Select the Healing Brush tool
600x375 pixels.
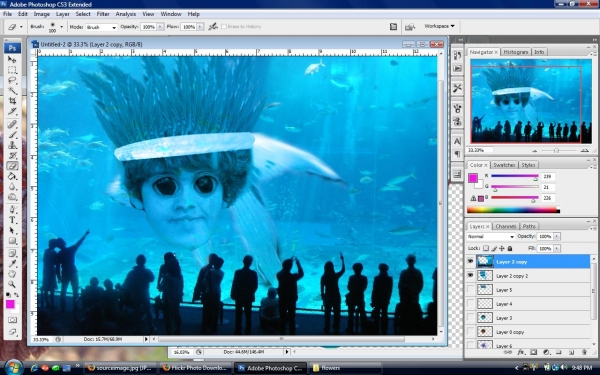12,124
